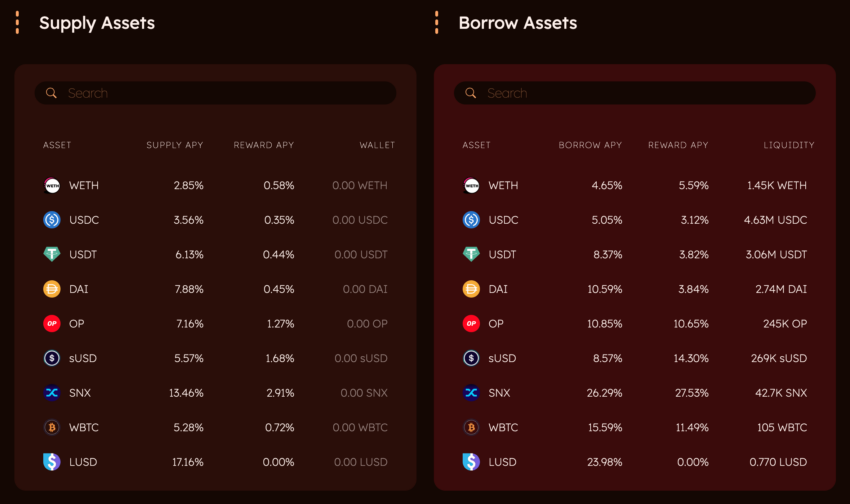Image resolution: width=850 pixels, height=504 pixels.
Task: Click the WBTC bitcoin icon in borrow list
Action: pyautogui.click(x=471, y=428)
